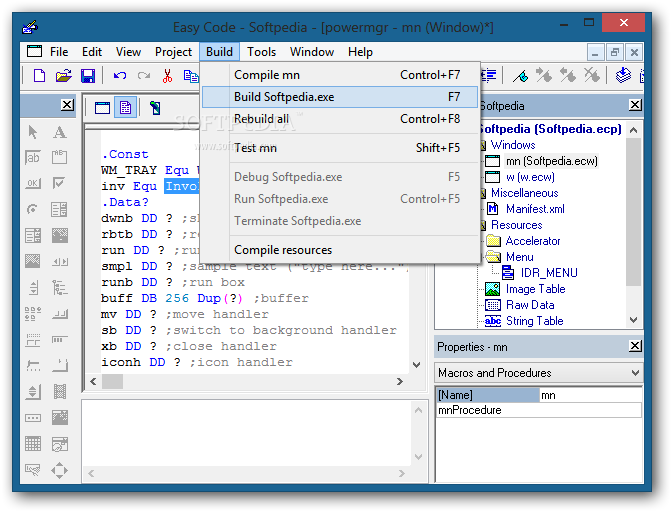
Task: Select w (w.ecw) in project tree
Action: (530, 177)
